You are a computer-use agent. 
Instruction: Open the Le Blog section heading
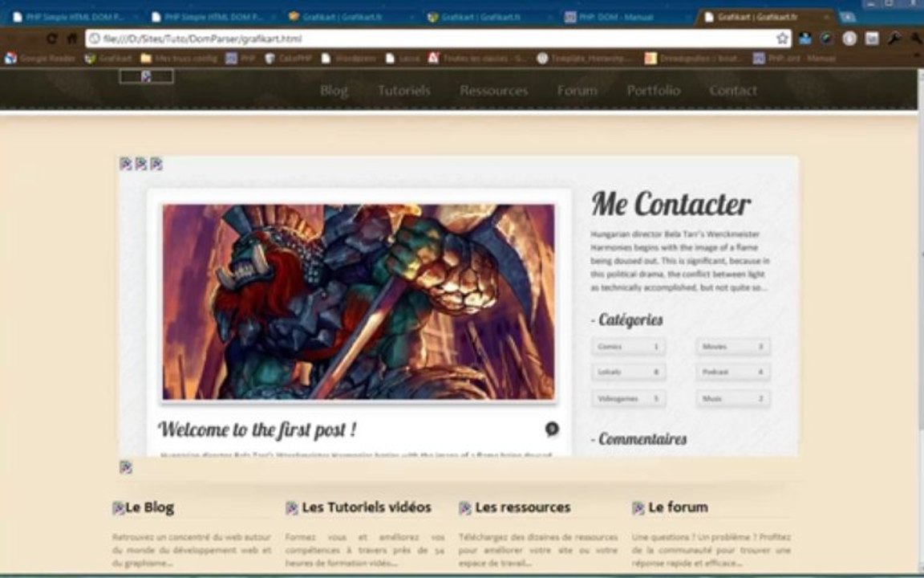point(150,507)
